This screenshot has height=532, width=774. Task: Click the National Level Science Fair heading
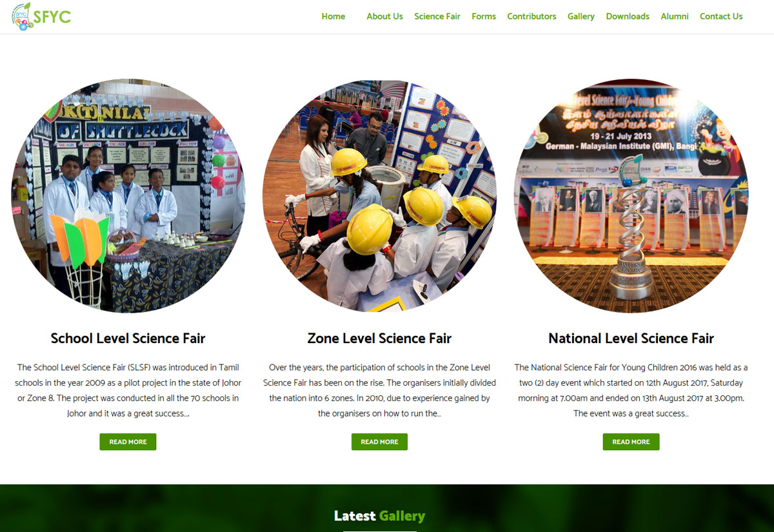point(631,339)
